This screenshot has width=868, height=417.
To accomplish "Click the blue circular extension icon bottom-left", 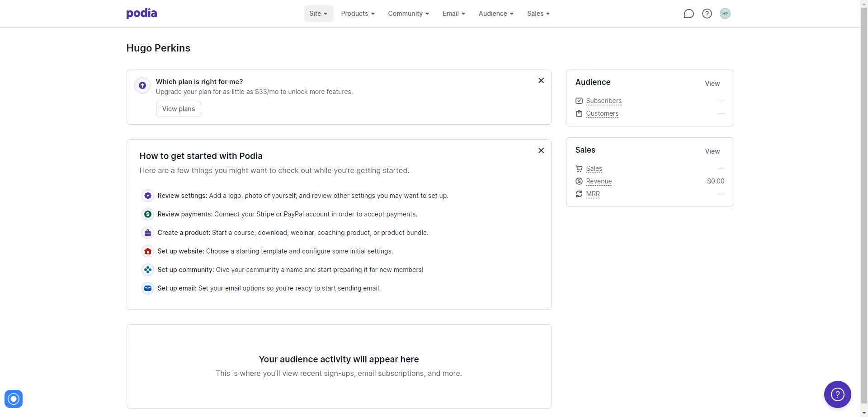I will (14, 398).
